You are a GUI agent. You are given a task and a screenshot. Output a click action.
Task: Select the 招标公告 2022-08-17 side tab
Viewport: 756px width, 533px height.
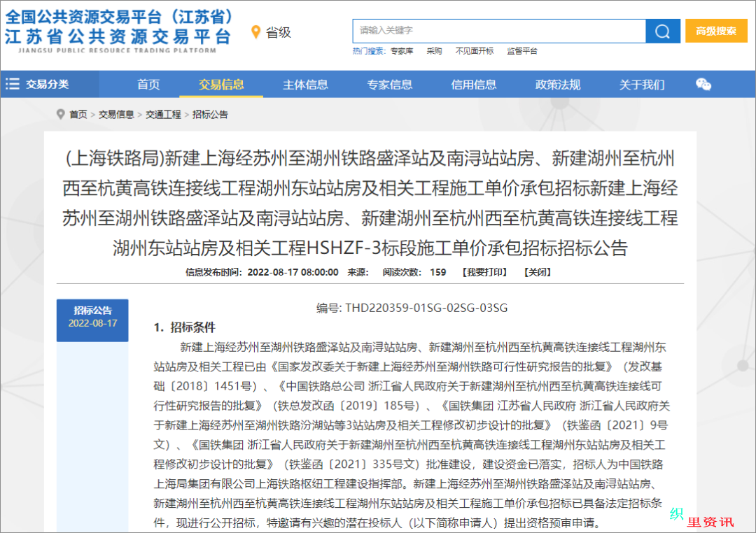coord(92,320)
